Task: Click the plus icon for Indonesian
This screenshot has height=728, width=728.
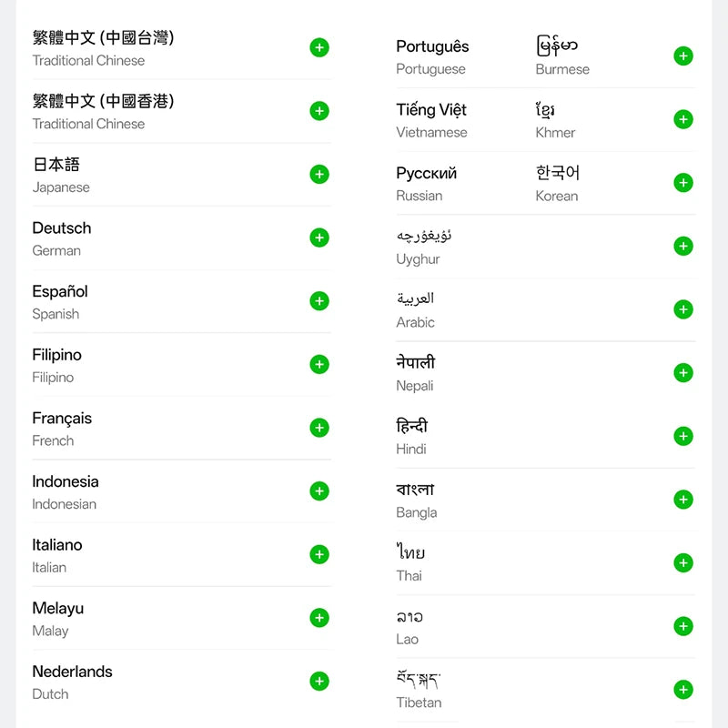Action: point(319,491)
